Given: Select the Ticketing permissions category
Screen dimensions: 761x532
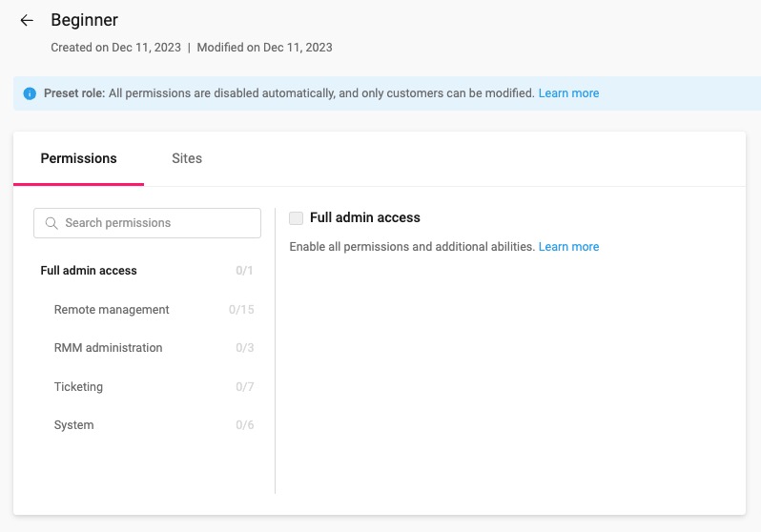Looking at the screenshot, I should (x=78, y=387).
